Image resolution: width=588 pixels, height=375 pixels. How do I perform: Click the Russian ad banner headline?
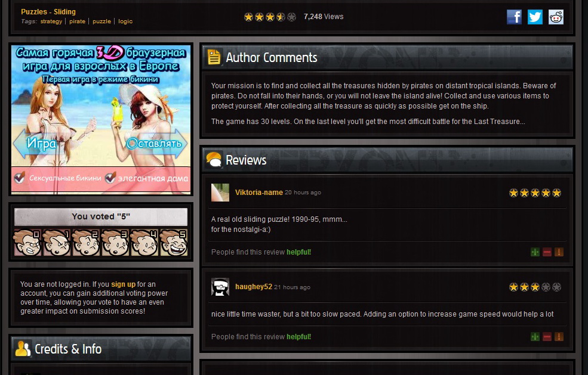[101, 59]
